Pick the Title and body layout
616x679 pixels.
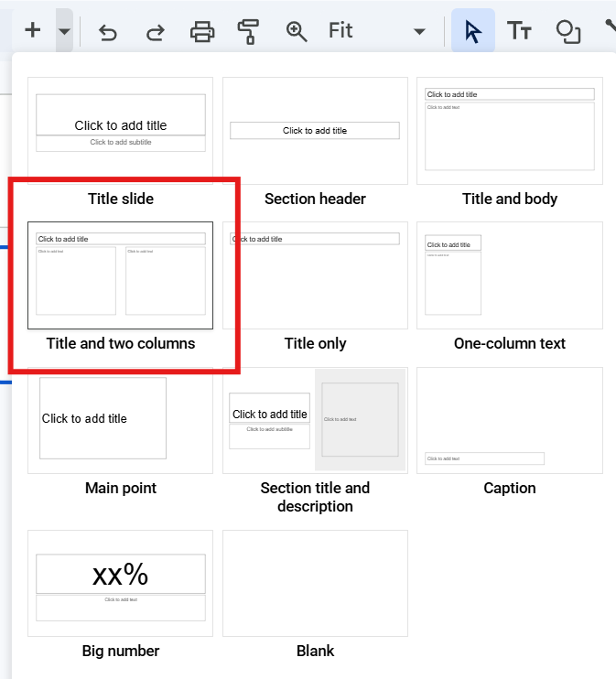(510, 130)
